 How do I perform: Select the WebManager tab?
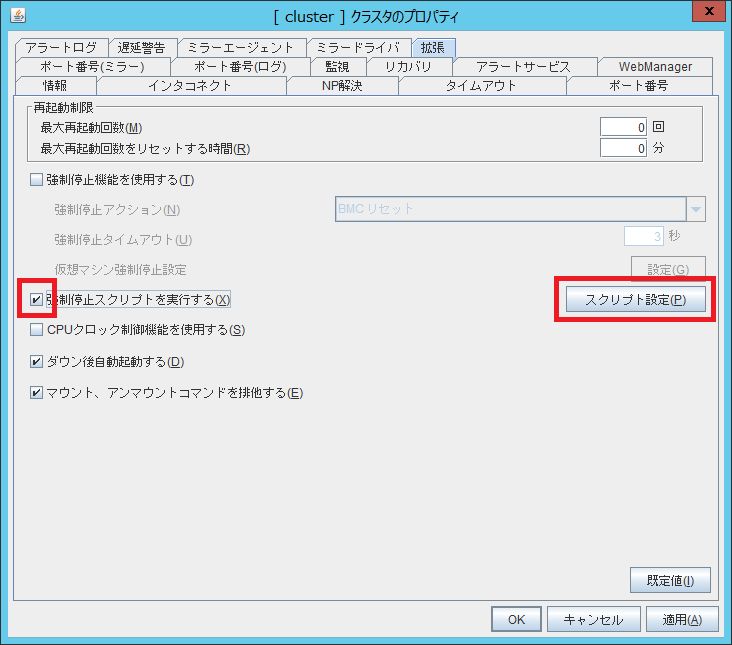(655, 67)
